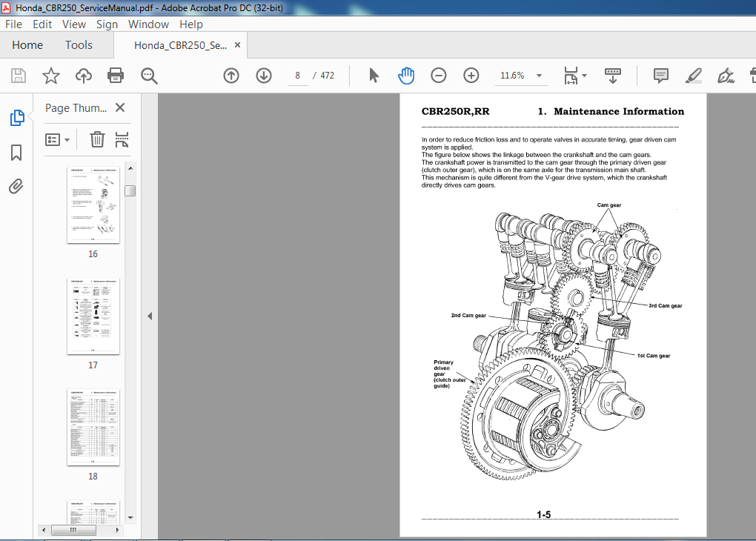
Task: Collapse the navigation pane arrow
Action: [150, 316]
